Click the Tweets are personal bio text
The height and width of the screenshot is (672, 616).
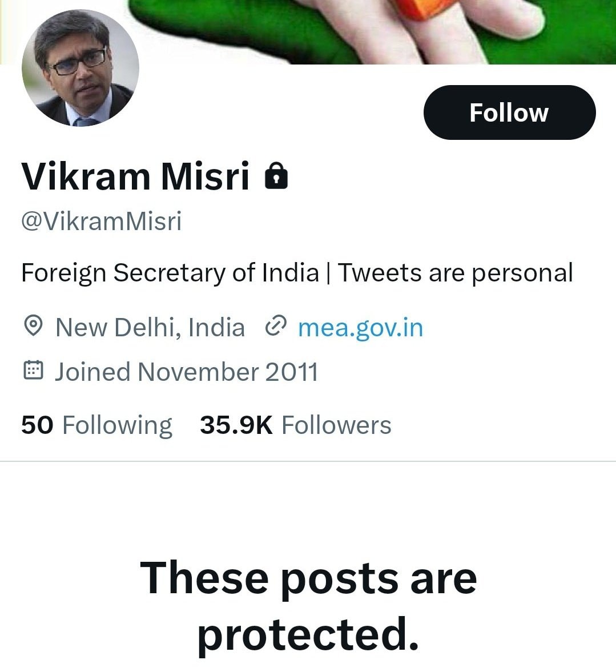pos(455,273)
